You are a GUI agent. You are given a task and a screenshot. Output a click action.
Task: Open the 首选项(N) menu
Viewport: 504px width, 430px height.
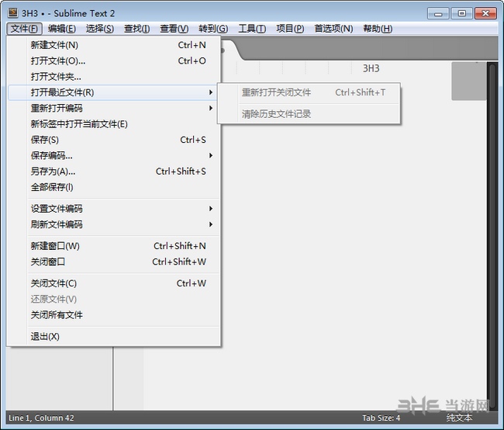pyautogui.click(x=333, y=29)
